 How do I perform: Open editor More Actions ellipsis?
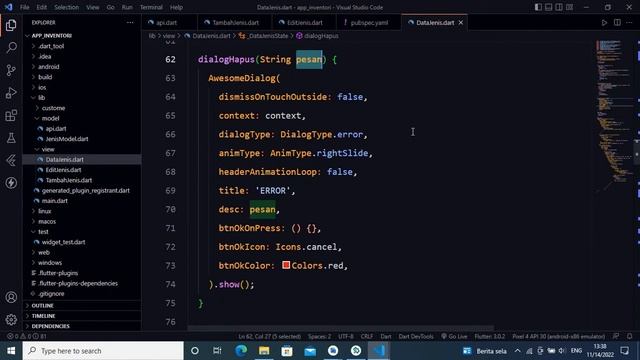(629, 23)
